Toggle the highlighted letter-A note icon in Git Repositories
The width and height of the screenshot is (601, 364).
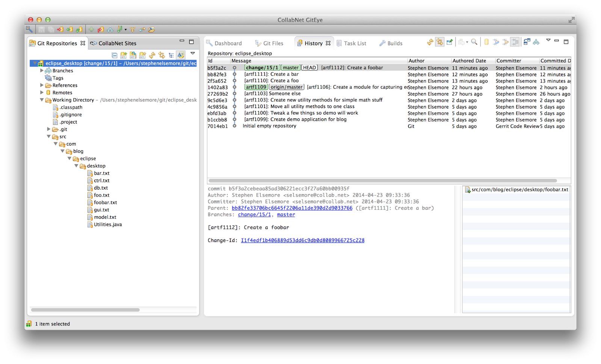181,55
